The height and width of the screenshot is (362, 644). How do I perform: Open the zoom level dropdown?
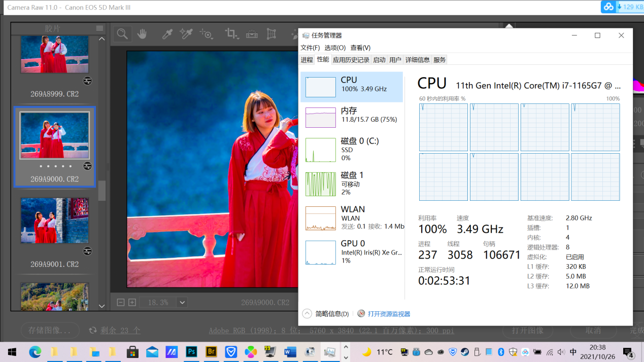point(182,303)
